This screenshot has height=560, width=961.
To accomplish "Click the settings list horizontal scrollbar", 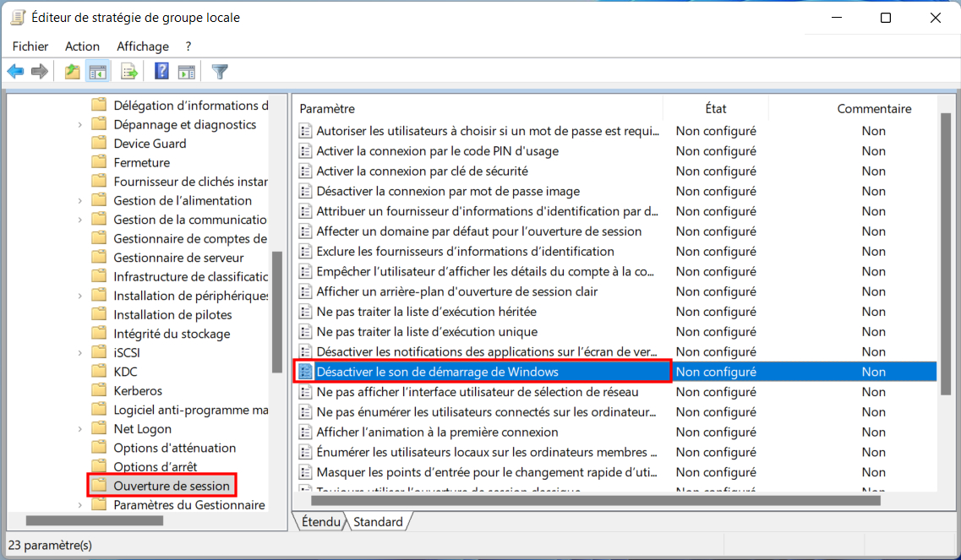I will coord(596,501).
